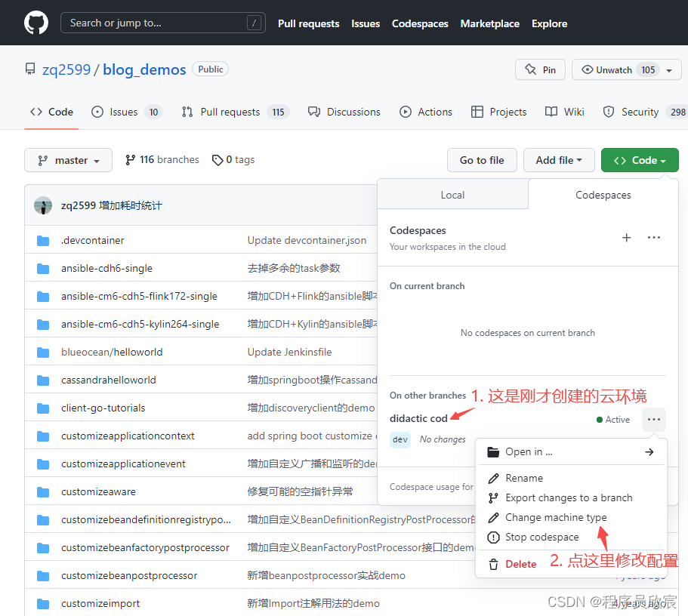Choose Rename from the codespace menu
This screenshot has width=688, height=616.
point(571,478)
